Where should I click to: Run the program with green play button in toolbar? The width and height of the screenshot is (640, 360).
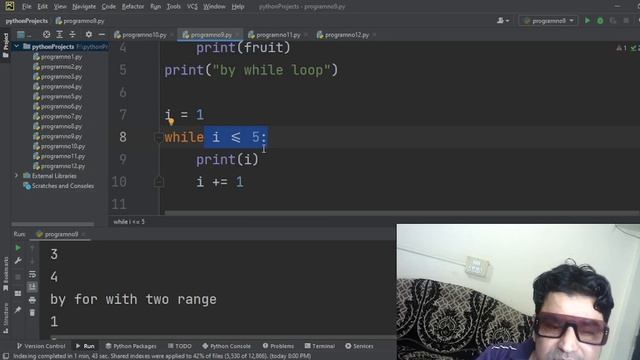[x=587, y=20]
